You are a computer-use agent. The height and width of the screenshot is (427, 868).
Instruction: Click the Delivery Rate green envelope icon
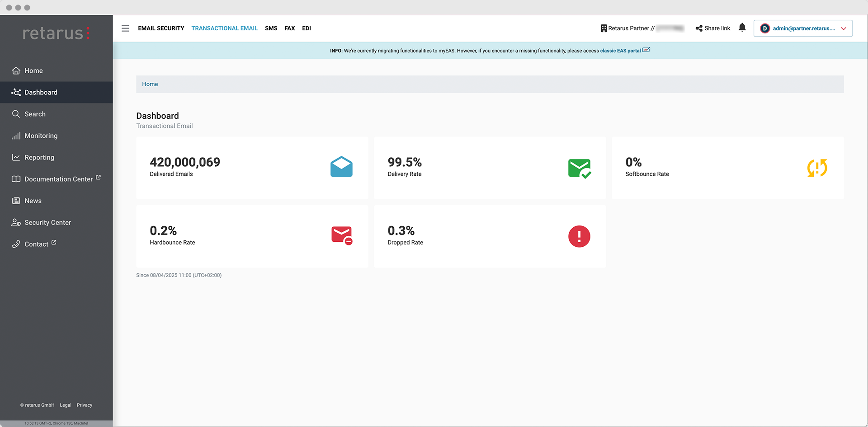coord(580,169)
